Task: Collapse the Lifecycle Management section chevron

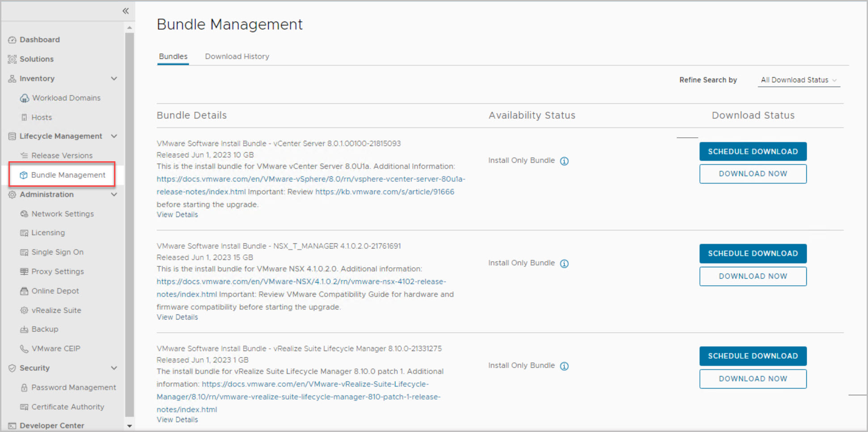Action: (x=114, y=136)
